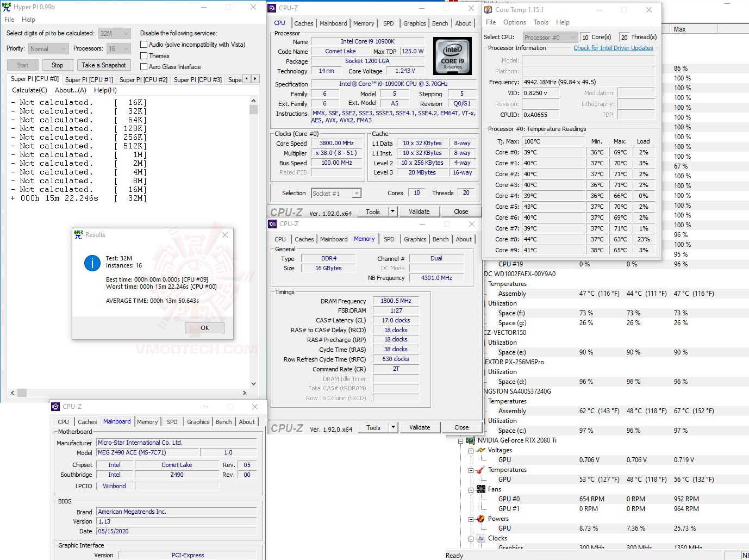Enable the Audio incompatibility with Vista checkbox
This screenshot has height=560, width=749.
pyautogui.click(x=144, y=45)
